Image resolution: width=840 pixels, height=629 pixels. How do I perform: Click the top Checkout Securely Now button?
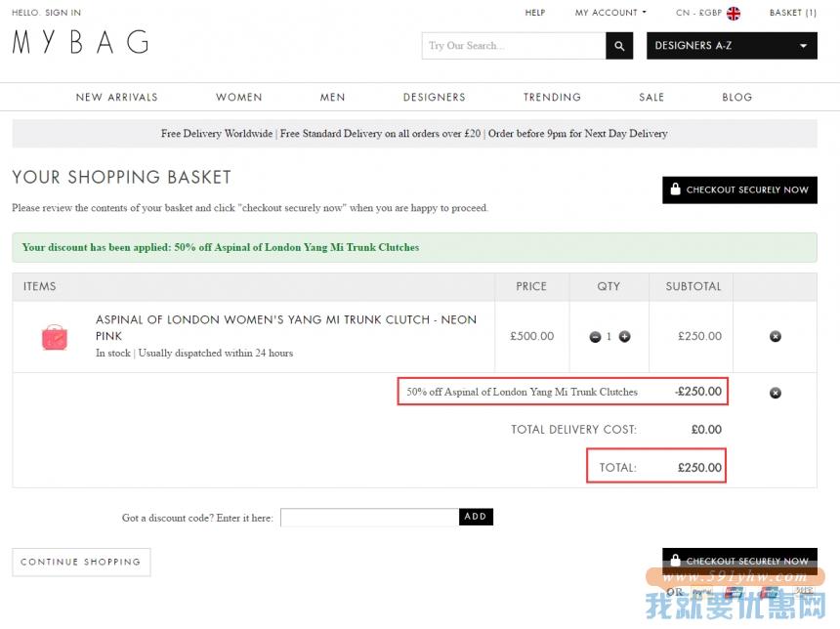coord(739,189)
